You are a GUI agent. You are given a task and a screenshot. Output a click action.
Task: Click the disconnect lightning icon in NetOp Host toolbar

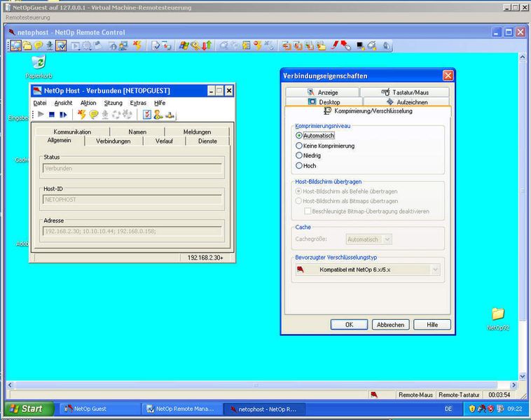(81, 115)
